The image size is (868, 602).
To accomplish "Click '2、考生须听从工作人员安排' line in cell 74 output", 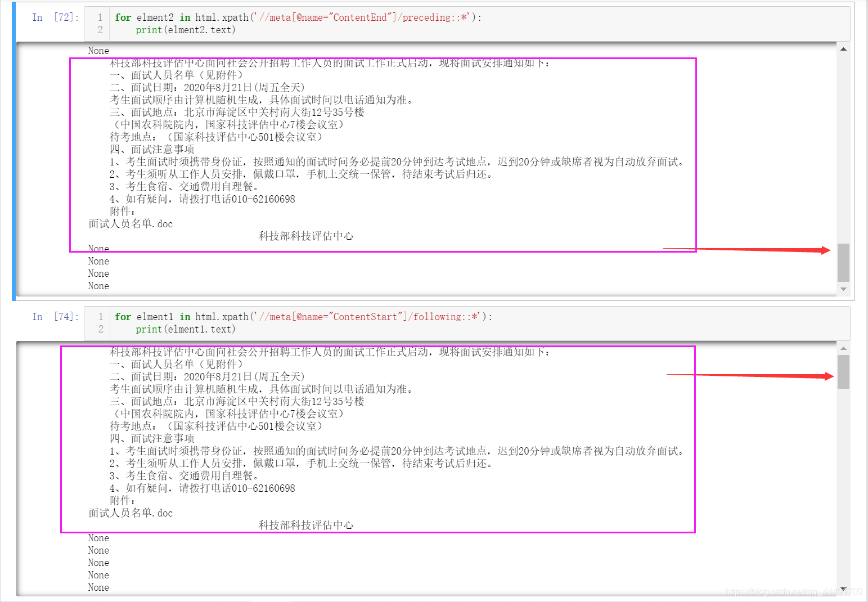I will pos(302,463).
